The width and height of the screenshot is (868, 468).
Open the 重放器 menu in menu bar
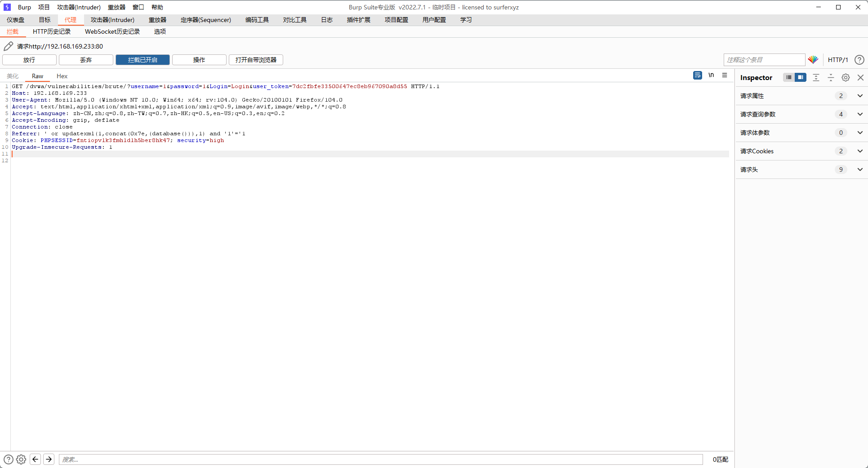point(116,7)
